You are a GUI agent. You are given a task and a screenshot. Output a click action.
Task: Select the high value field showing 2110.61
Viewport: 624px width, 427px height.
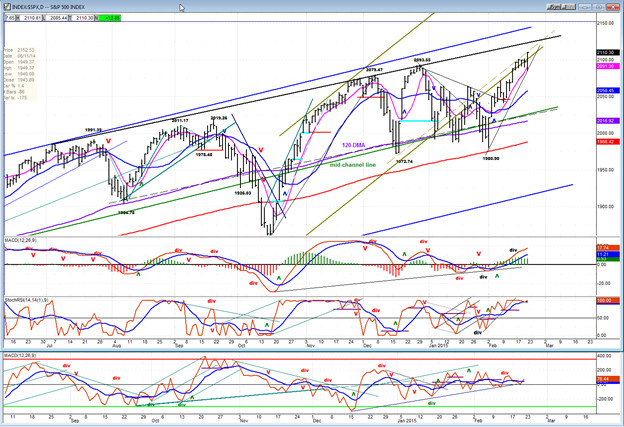coord(30,18)
